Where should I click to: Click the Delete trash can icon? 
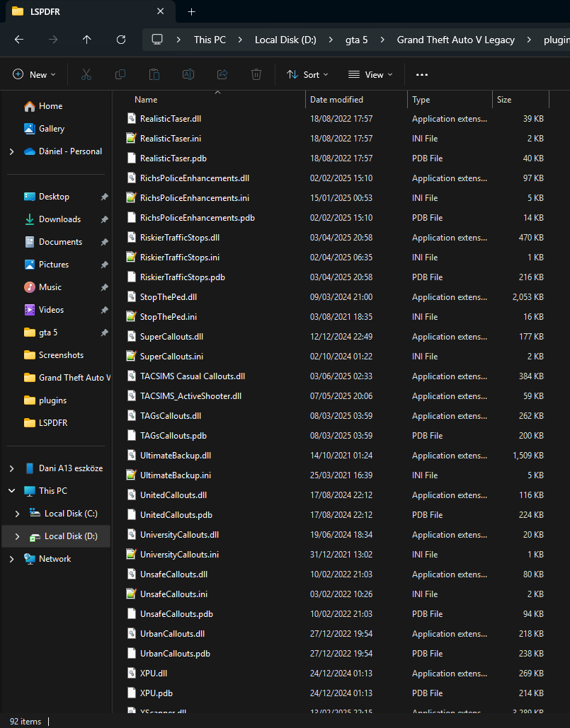tap(256, 74)
